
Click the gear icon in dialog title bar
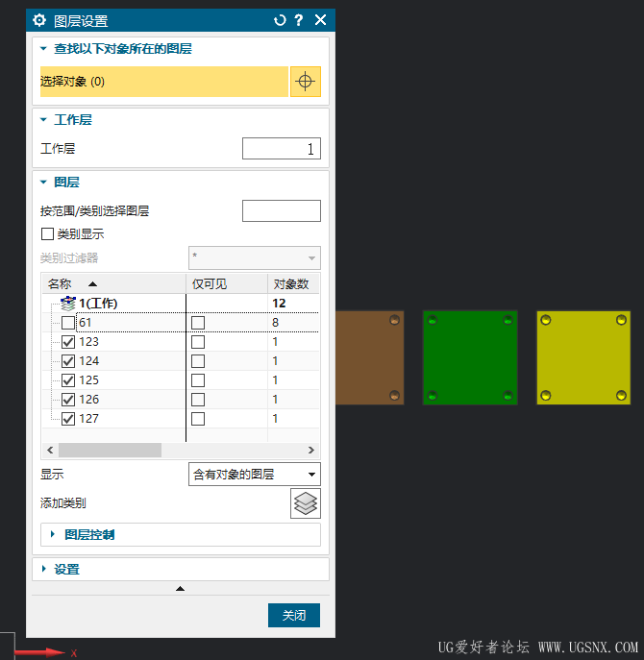(x=39, y=20)
